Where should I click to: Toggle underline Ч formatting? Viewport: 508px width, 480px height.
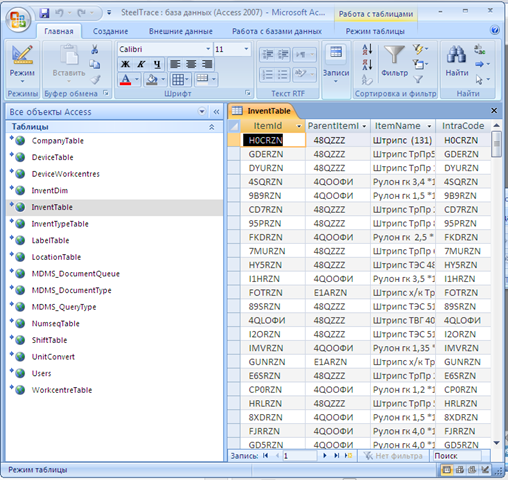157,64
